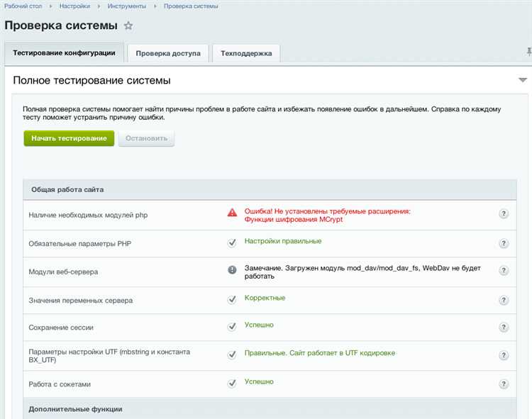The height and width of the screenshot is (419, 532).
Task: Click check mark next to Настройки правильные
Action: pyautogui.click(x=232, y=242)
